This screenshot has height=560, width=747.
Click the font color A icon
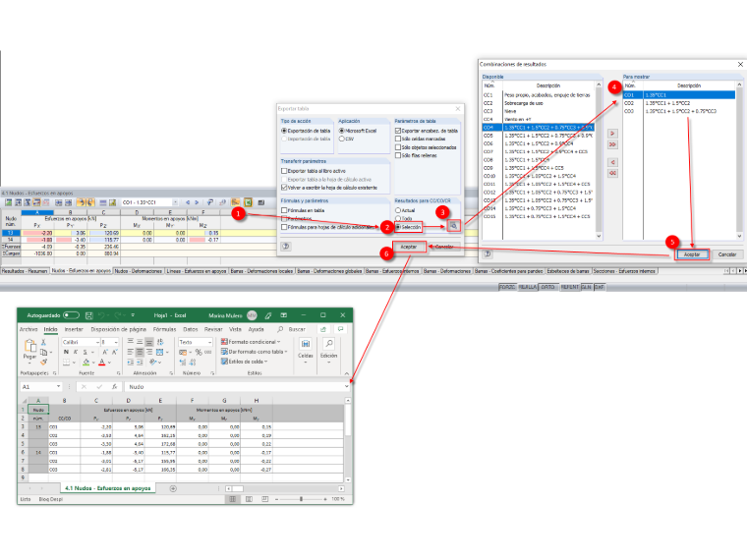pyautogui.click(x=101, y=363)
